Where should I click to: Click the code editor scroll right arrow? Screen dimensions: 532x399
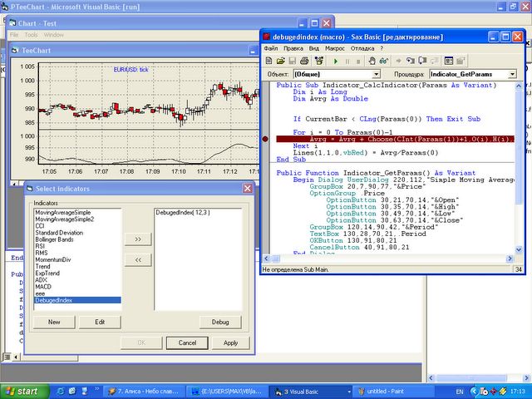pyautogui.click(x=510, y=259)
